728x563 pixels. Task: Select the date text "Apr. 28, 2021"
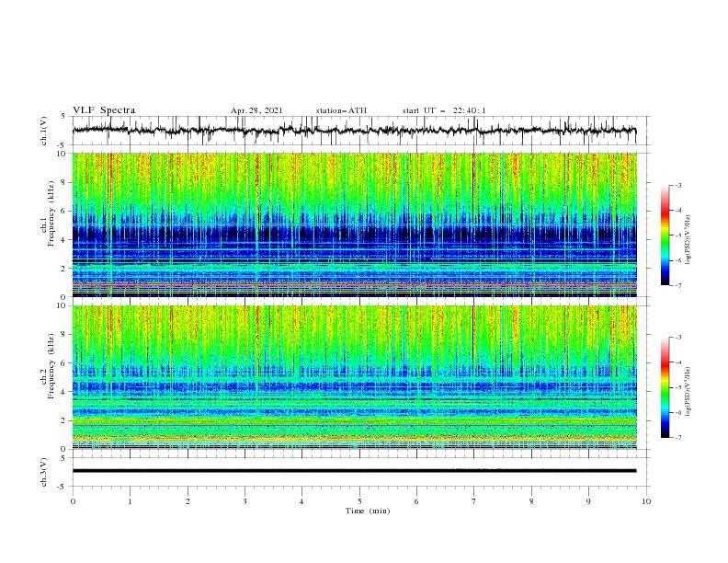(256, 110)
